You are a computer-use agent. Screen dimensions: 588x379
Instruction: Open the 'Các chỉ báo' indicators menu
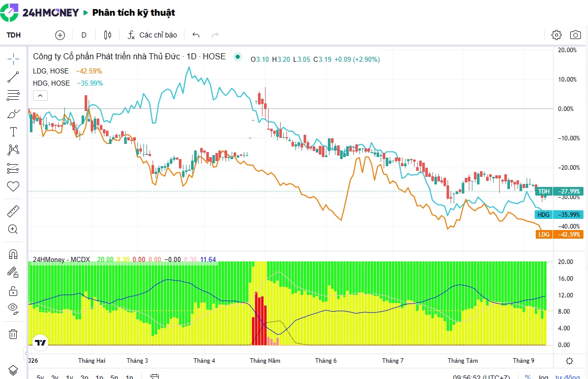coord(152,35)
